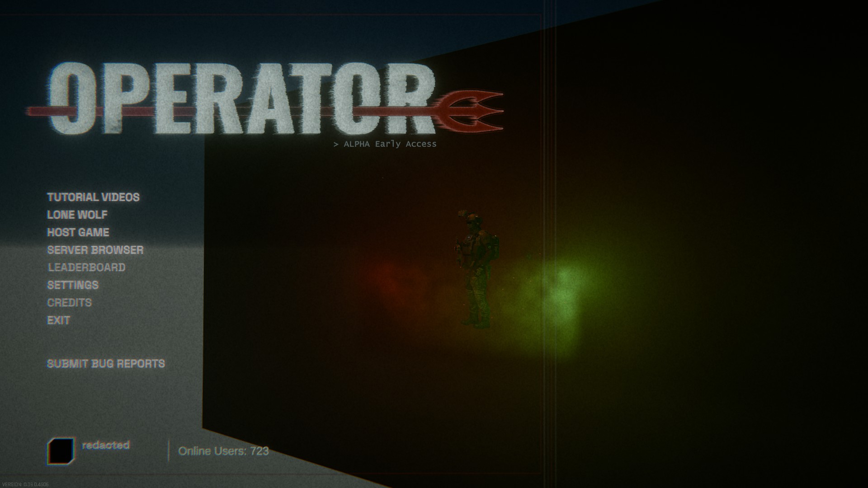
Task: Click the 'redacted' username label
Action: (x=106, y=445)
